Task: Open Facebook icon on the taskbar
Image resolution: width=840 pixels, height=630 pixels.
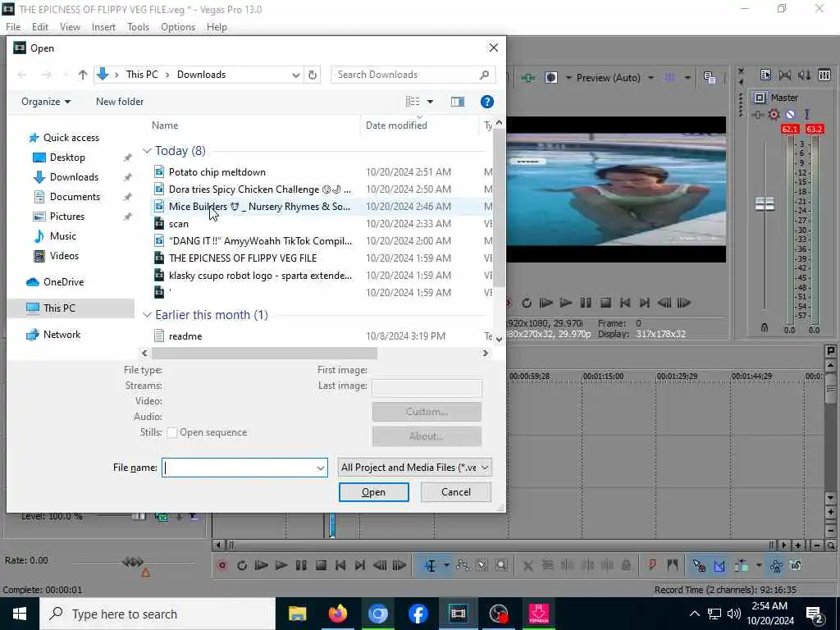Action: [418, 614]
